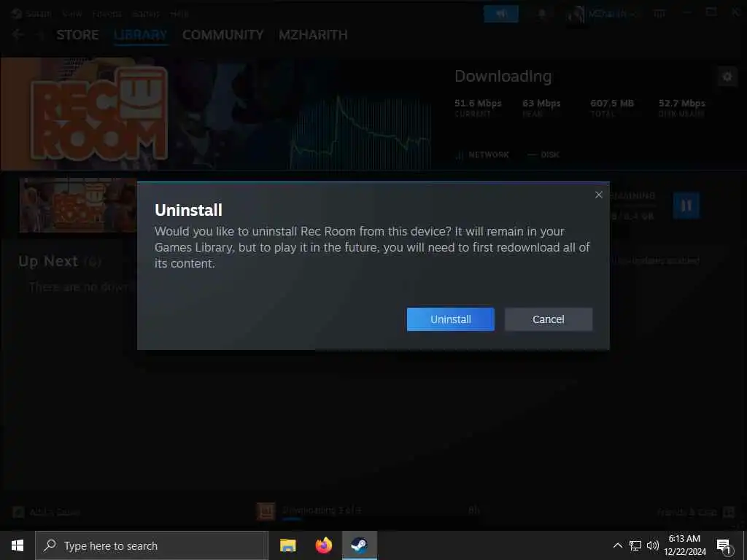Open the Games menu
The height and width of the screenshot is (560, 747).
145,13
